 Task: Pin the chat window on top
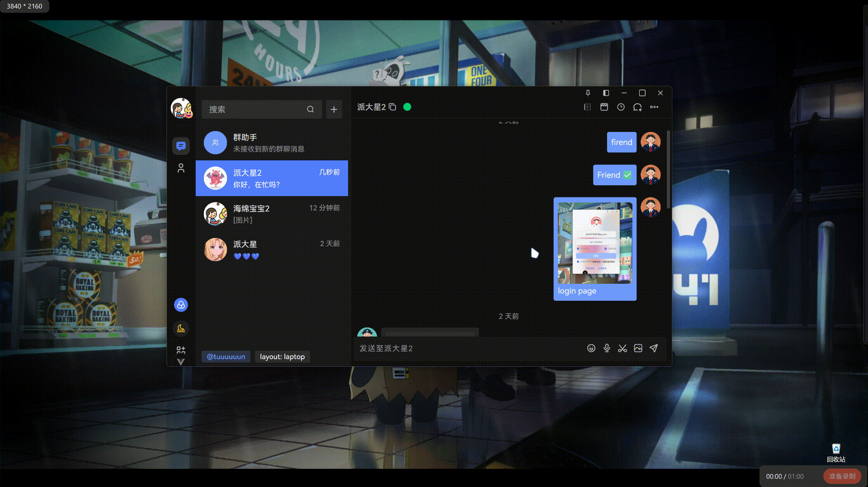(x=588, y=93)
